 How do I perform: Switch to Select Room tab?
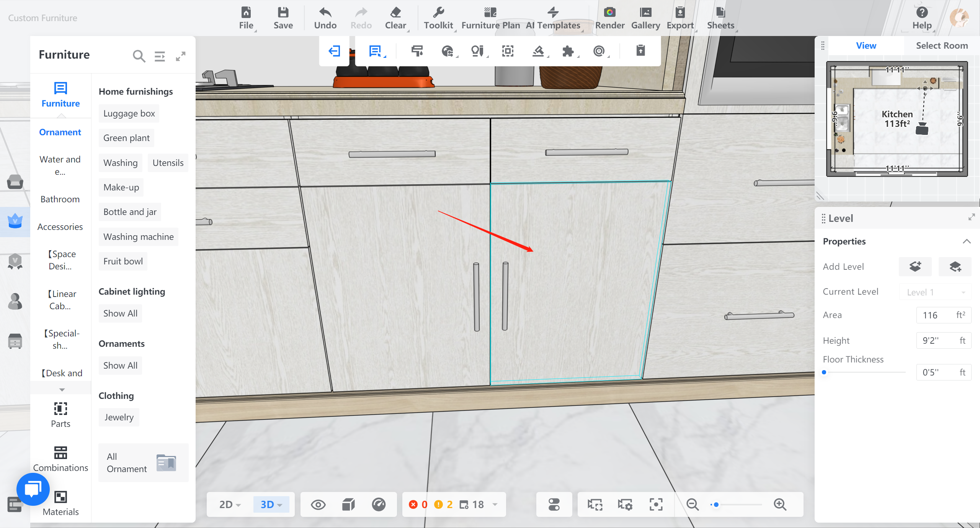(941, 46)
